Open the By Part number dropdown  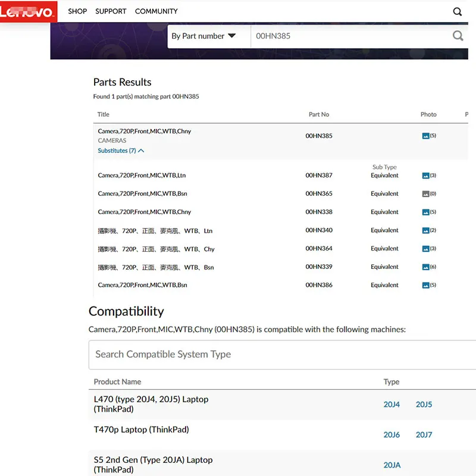[203, 36]
